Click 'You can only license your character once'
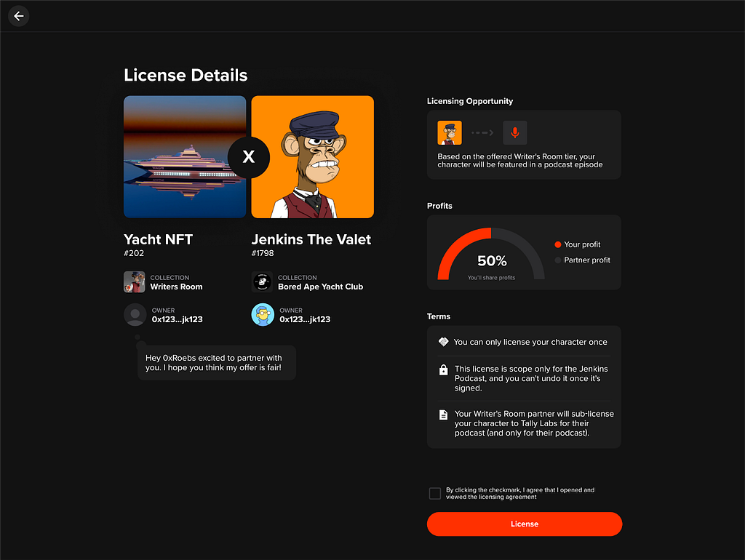745x560 pixels. coord(530,342)
